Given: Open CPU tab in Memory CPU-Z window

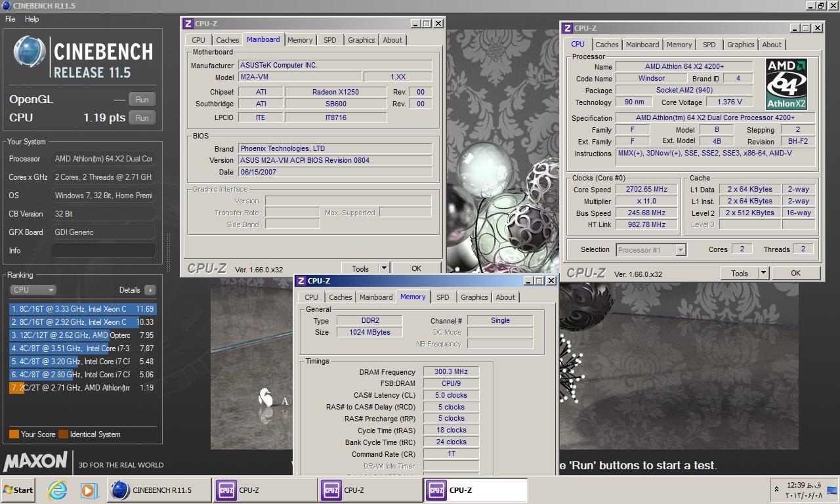Looking at the screenshot, I should tap(312, 297).
